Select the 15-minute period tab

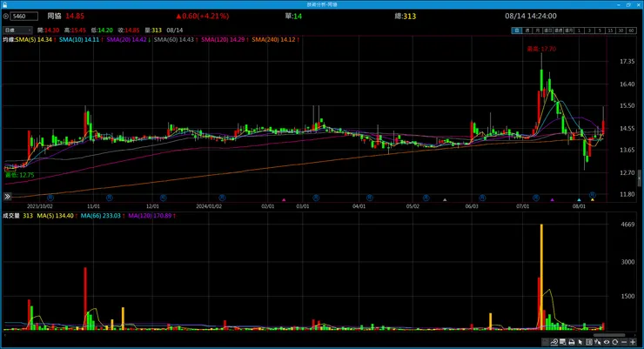610,30
